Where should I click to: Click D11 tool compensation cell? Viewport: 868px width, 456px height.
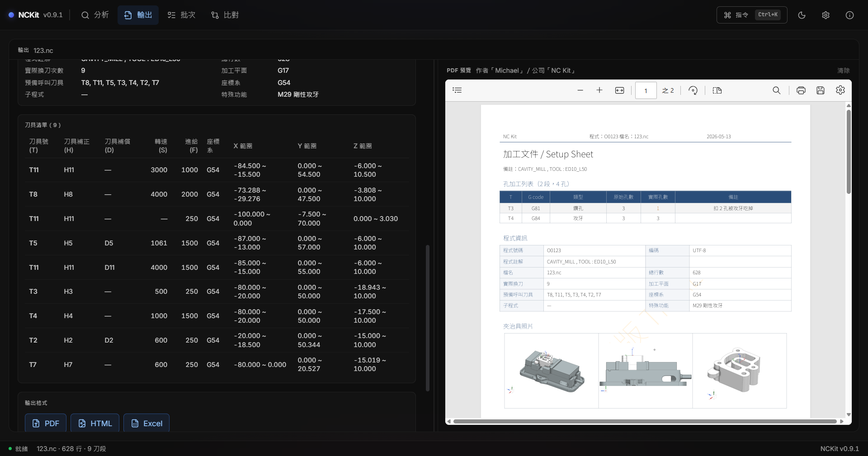(109, 268)
